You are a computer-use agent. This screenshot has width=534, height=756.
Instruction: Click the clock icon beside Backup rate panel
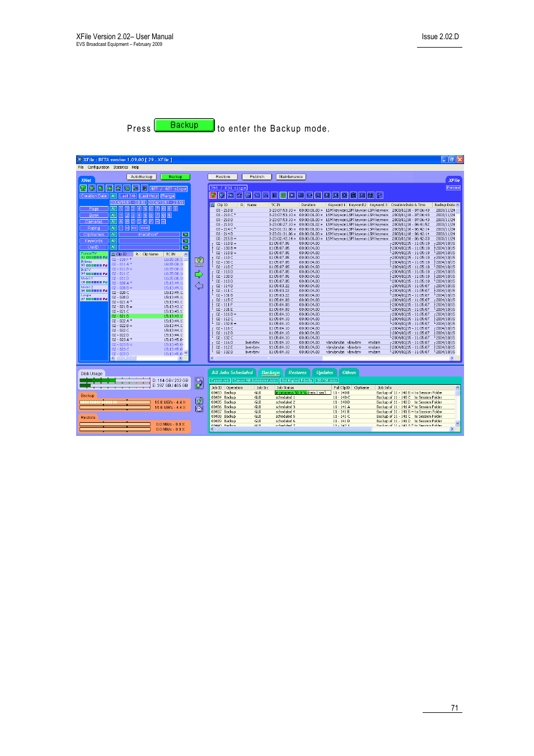pos(199,409)
